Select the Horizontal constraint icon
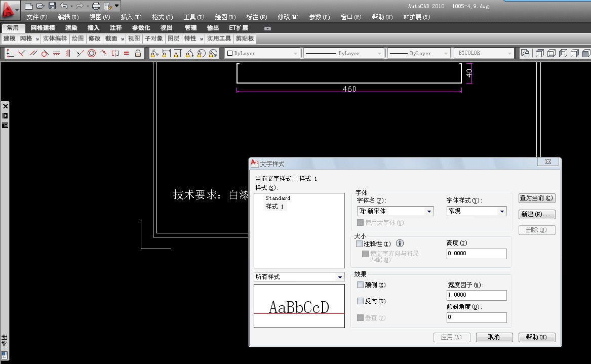Image resolution: width=591 pixels, height=364 pixels. click(57, 54)
